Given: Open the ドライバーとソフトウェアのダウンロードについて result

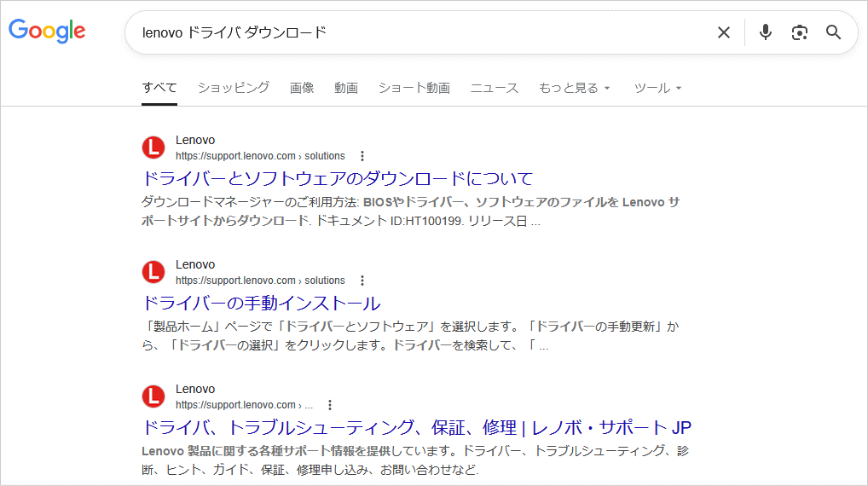Looking at the screenshot, I should tap(337, 178).
